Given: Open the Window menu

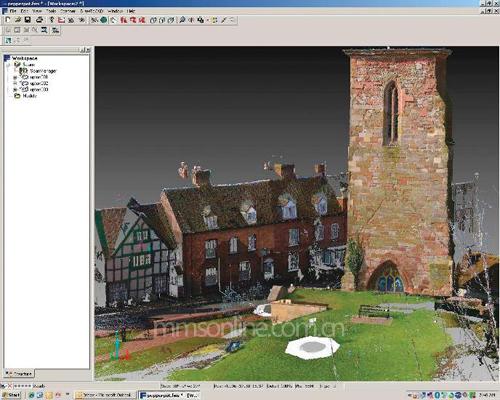Looking at the screenshot, I should pyautogui.click(x=115, y=11).
